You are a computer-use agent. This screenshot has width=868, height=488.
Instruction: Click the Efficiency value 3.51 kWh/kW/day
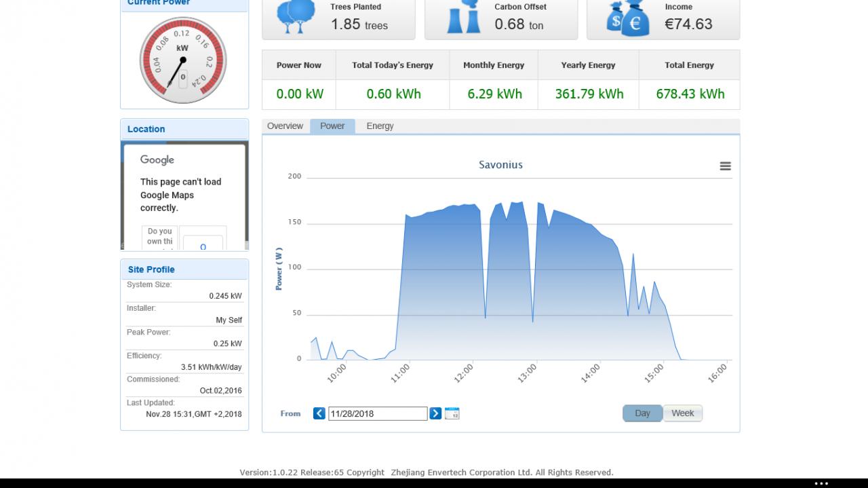211,367
